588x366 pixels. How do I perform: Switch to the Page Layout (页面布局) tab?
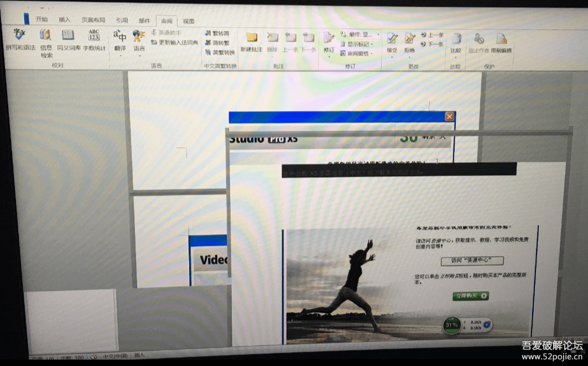coord(93,20)
